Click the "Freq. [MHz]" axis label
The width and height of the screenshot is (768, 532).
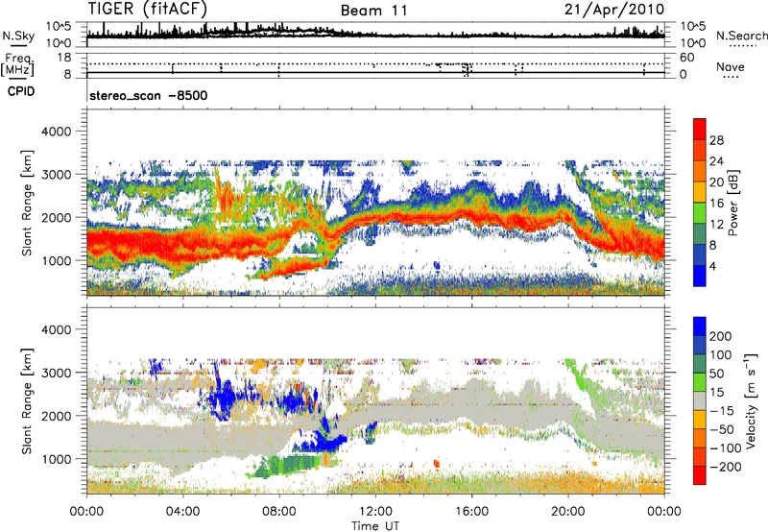click(17, 64)
